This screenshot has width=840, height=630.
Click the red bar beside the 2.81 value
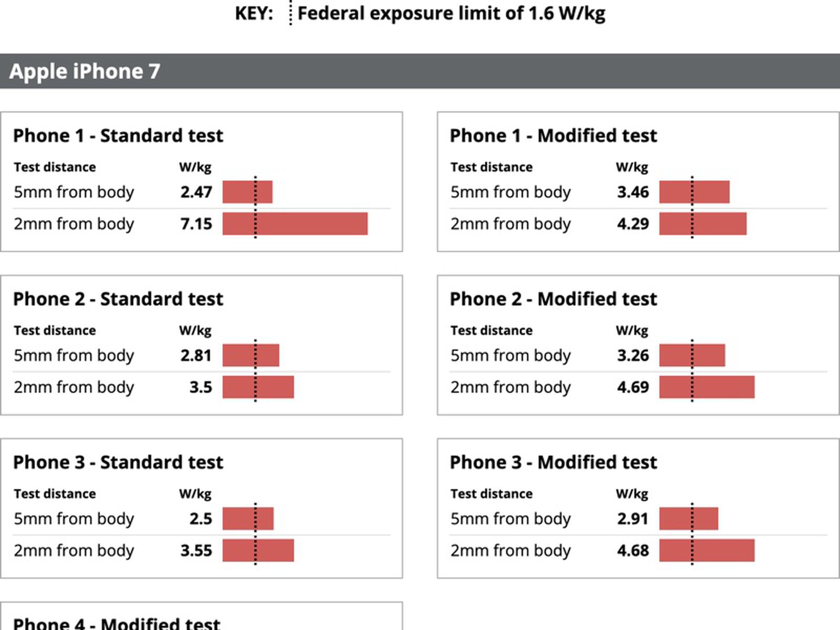(251, 355)
